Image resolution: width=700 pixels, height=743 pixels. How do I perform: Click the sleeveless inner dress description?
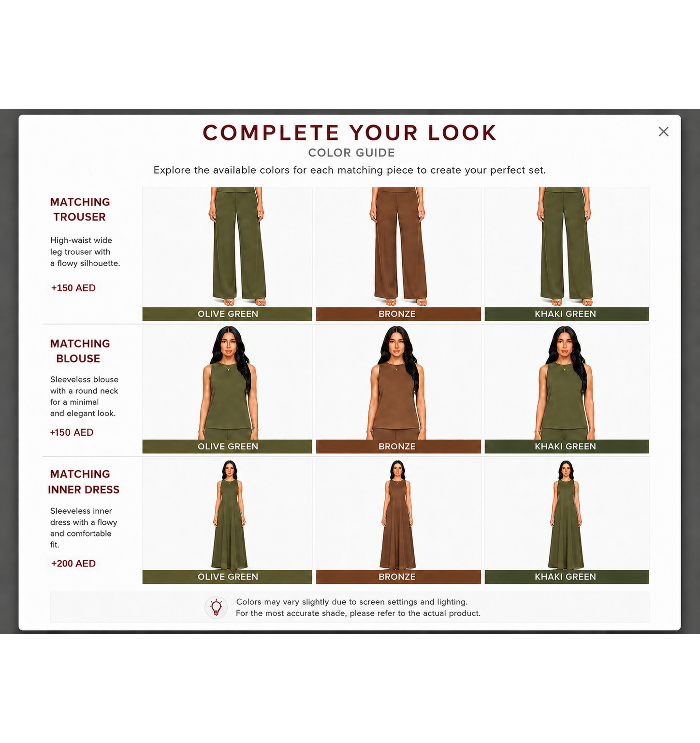[x=84, y=528]
